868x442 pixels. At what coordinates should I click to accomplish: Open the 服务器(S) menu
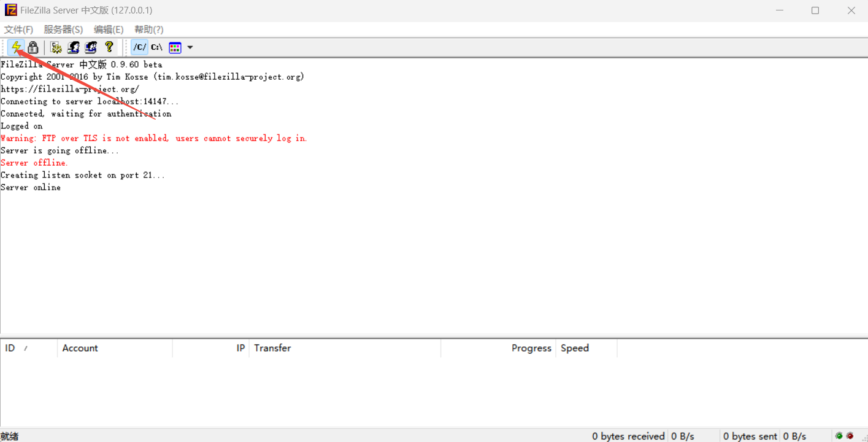pyautogui.click(x=63, y=29)
